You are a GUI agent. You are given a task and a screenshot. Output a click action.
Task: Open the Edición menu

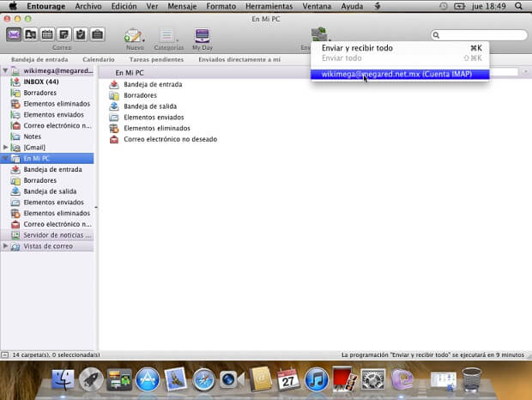coord(124,6)
